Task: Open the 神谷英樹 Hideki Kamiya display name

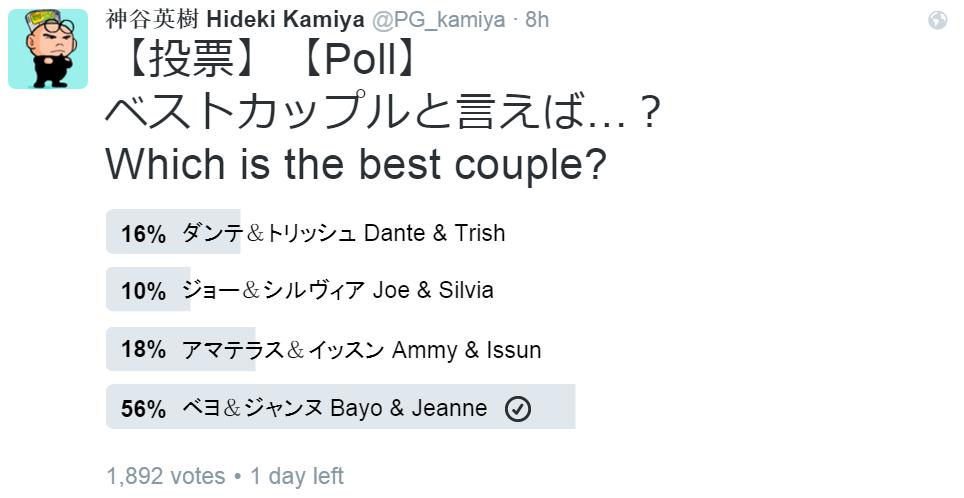Action: [235, 20]
